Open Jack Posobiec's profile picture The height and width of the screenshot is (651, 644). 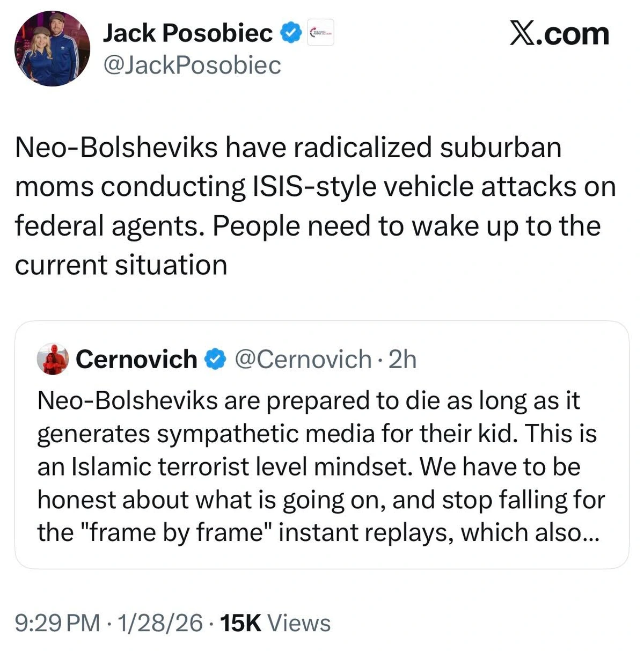(52, 49)
